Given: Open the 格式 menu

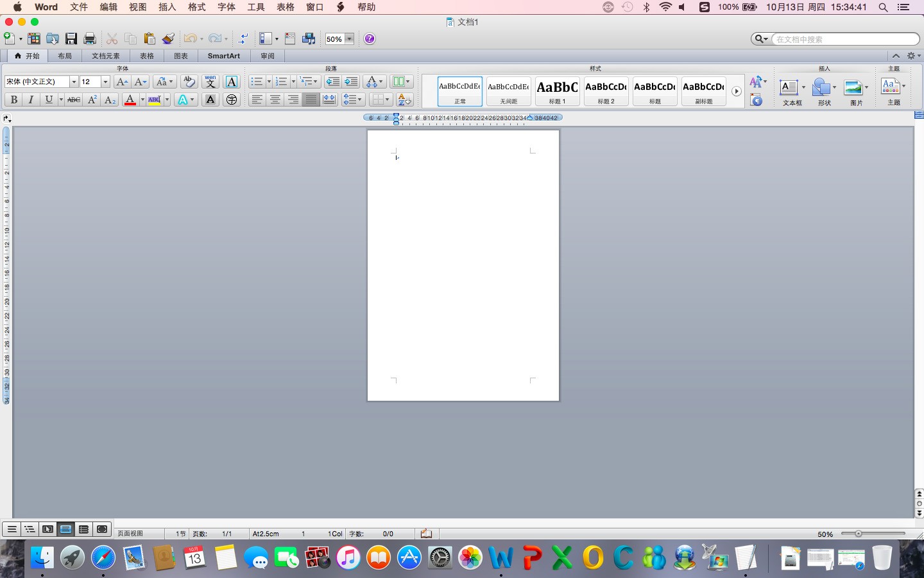Looking at the screenshot, I should click(197, 7).
